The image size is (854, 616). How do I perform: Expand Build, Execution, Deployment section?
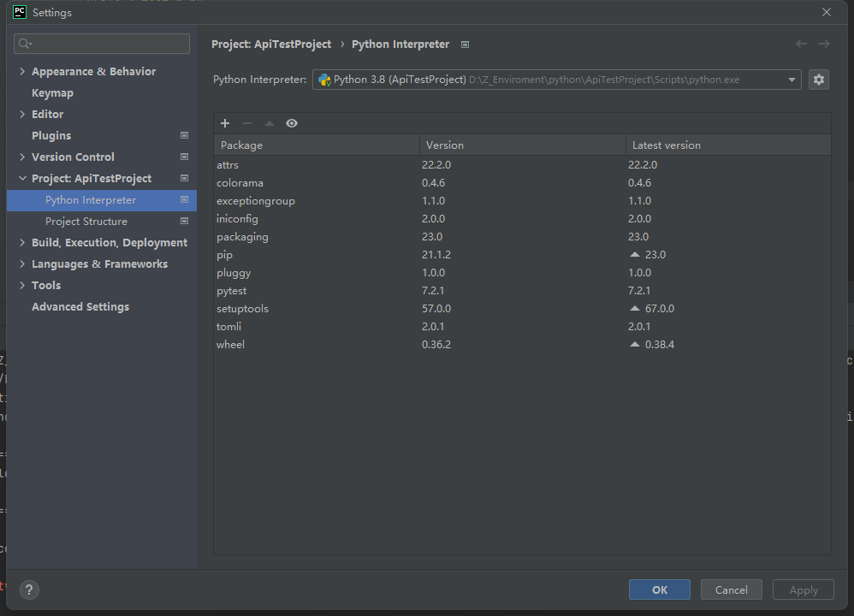tap(22, 242)
